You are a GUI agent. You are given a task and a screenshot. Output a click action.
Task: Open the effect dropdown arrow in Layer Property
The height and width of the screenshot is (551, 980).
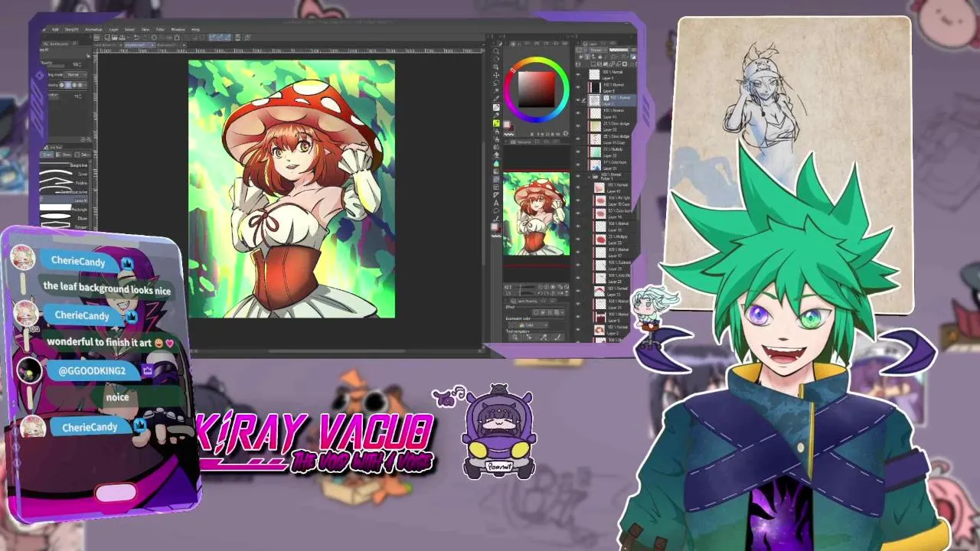(x=562, y=312)
